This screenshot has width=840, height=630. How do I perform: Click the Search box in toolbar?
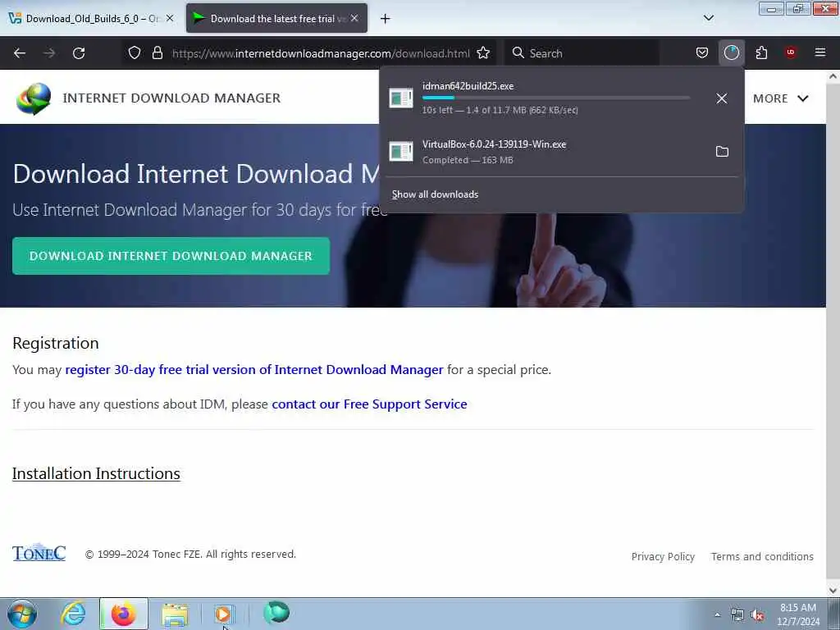[x=582, y=53]
